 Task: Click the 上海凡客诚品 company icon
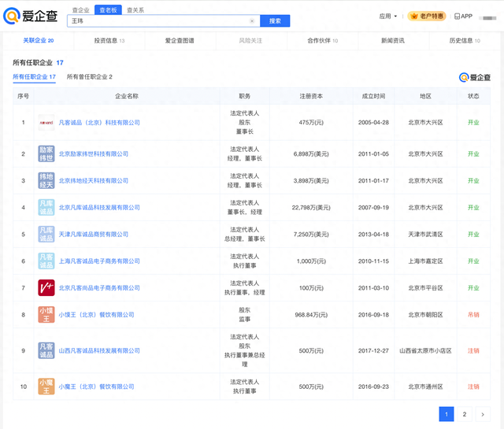tap(46, 261)
